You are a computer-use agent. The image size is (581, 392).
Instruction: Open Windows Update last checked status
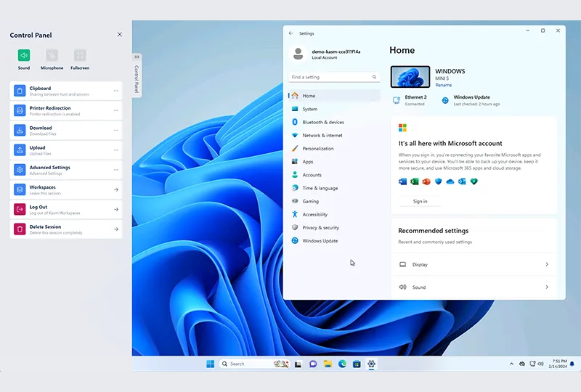pyautogui.click(x=471, y=100)
